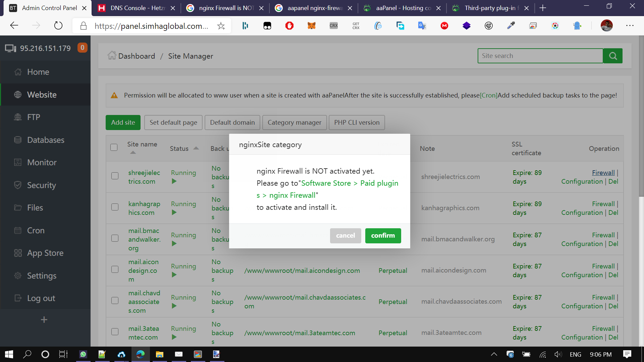This screenshot has width=644, height=362.
Task: Click the Set default page button
Action: point(173,122)
